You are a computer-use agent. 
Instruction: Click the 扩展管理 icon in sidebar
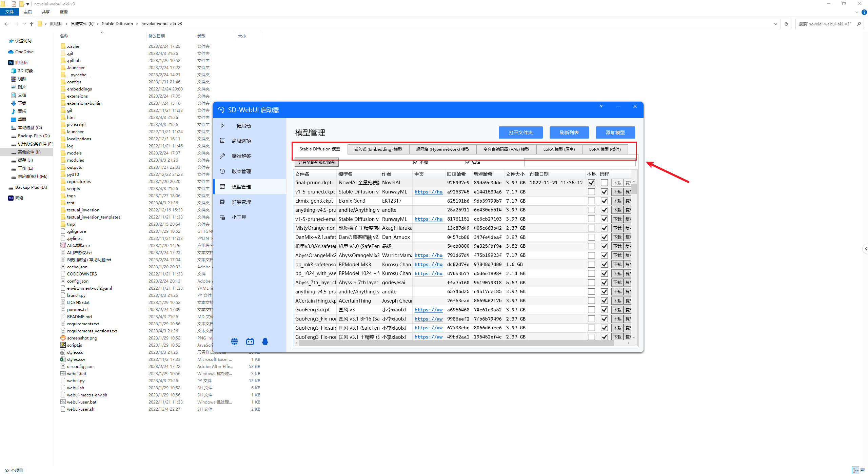click(x=222, y=202)
